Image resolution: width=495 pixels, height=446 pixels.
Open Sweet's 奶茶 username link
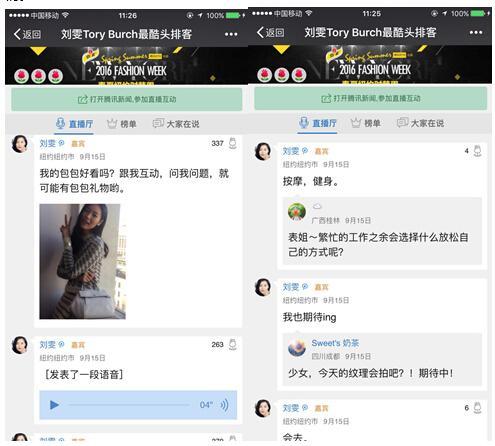[x=335, y=343]
